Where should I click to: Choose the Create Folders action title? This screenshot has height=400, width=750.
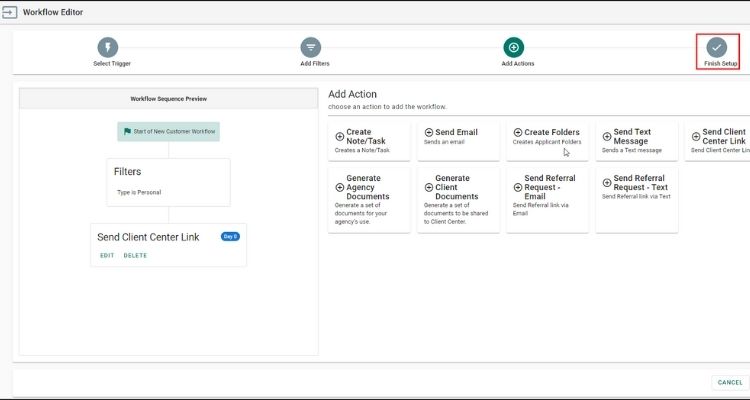(x=552, y=133)
